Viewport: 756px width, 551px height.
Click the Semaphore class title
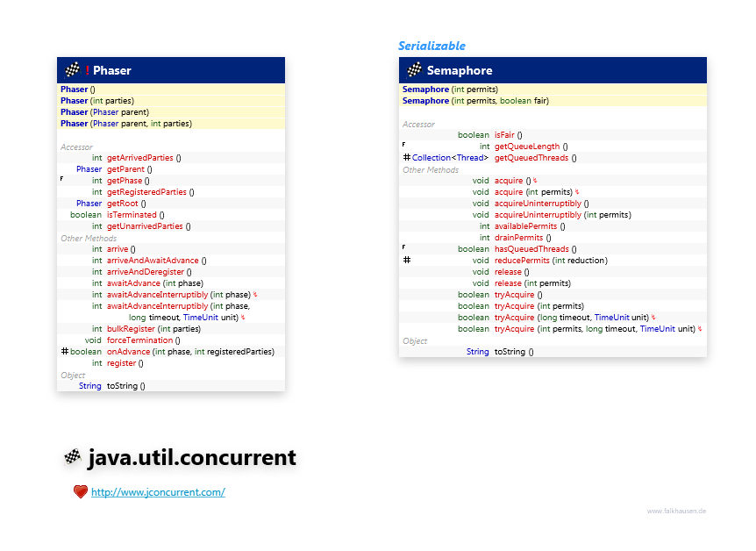(x=459, y=70)
